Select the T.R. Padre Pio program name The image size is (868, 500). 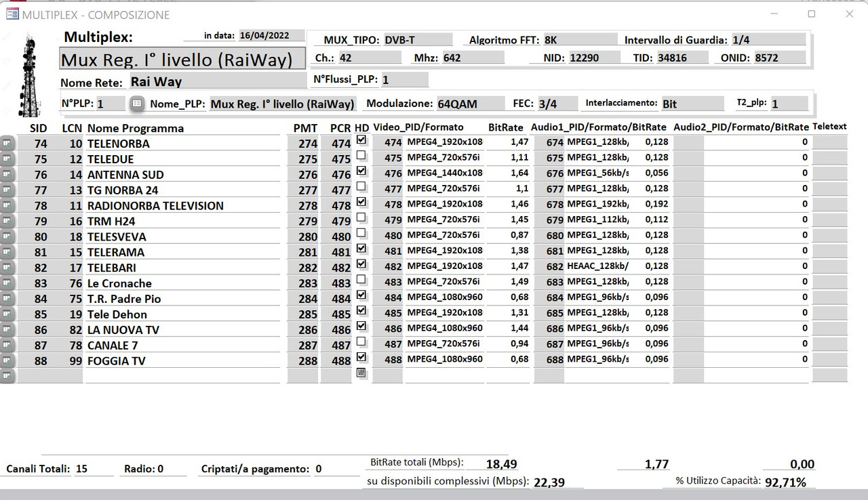[182, 299]
